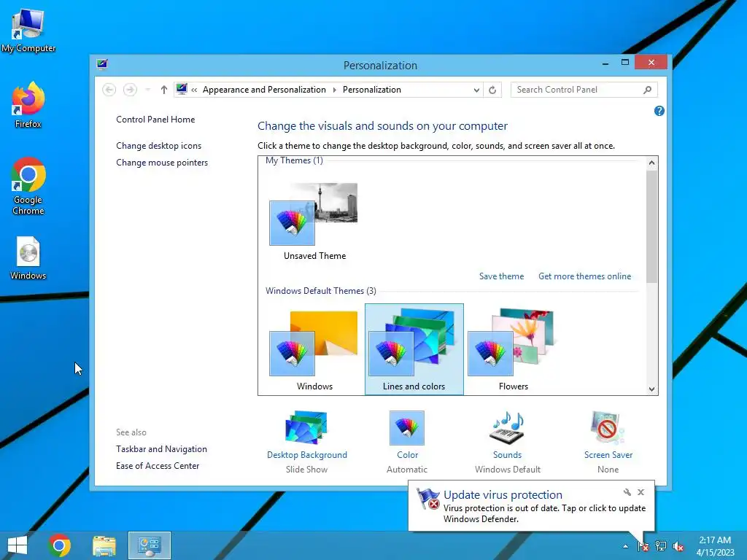Apply the Flowers theme
This screenshot has height=560, width=747.
click(x=513, y=349)
